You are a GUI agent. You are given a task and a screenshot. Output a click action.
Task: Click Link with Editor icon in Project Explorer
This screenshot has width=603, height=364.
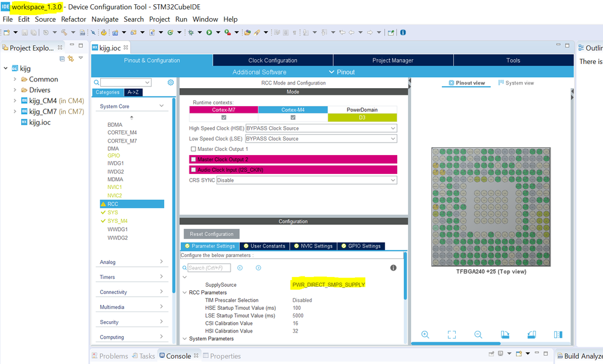71,59
